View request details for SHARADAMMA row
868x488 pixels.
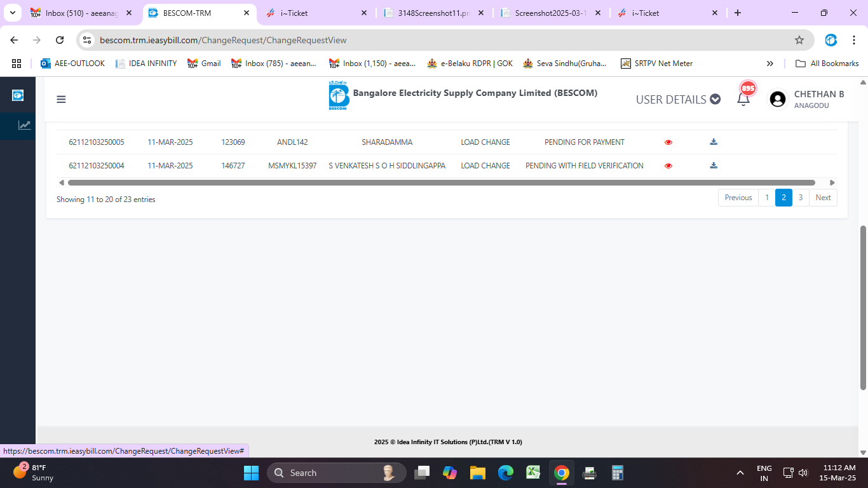tap(668, 142)
